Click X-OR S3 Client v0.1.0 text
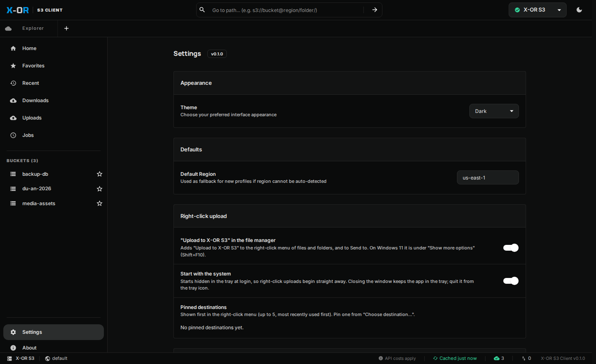This screenshot has height=364, width=596. pyautogui.click(x=563, y=358)
